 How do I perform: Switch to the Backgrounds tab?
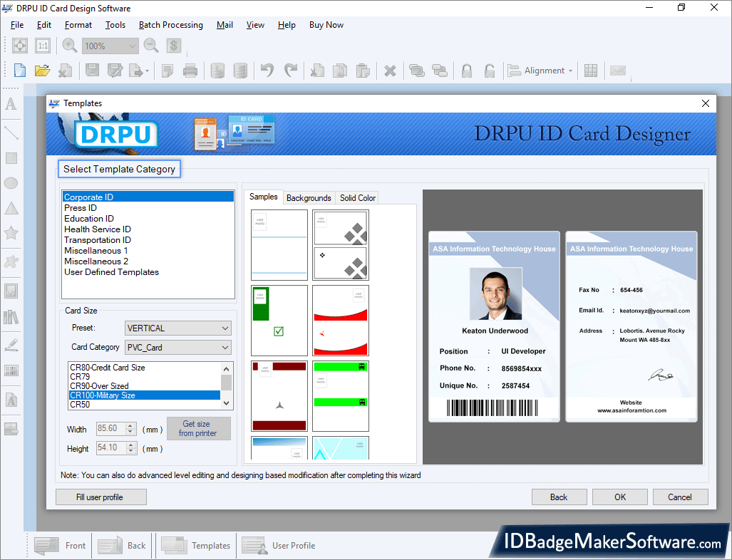coord(309,198)
